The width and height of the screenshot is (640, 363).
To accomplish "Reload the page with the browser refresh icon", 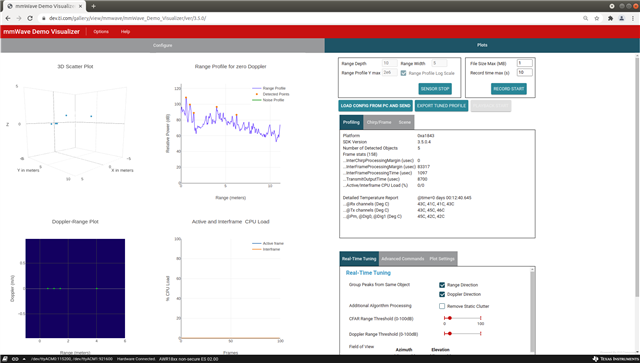I will (30, 18).
